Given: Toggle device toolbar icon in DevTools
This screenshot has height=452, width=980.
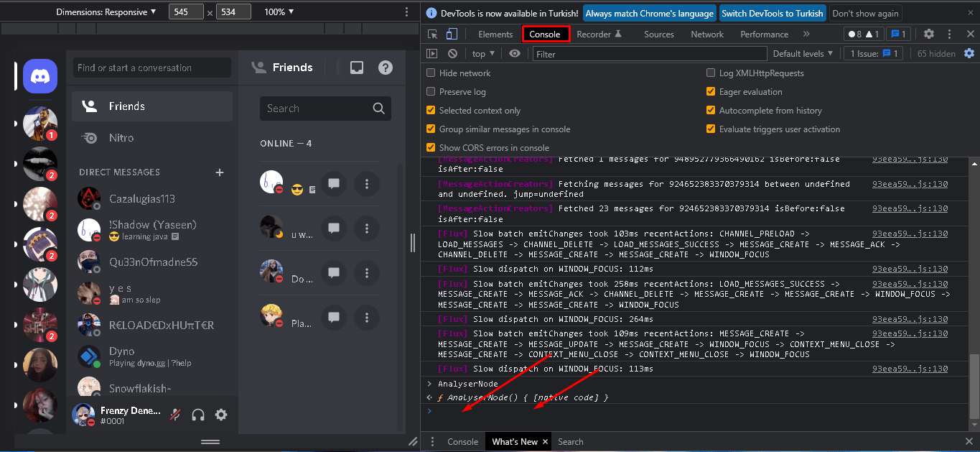Looking at the screenshot, I should click(452, 34).
